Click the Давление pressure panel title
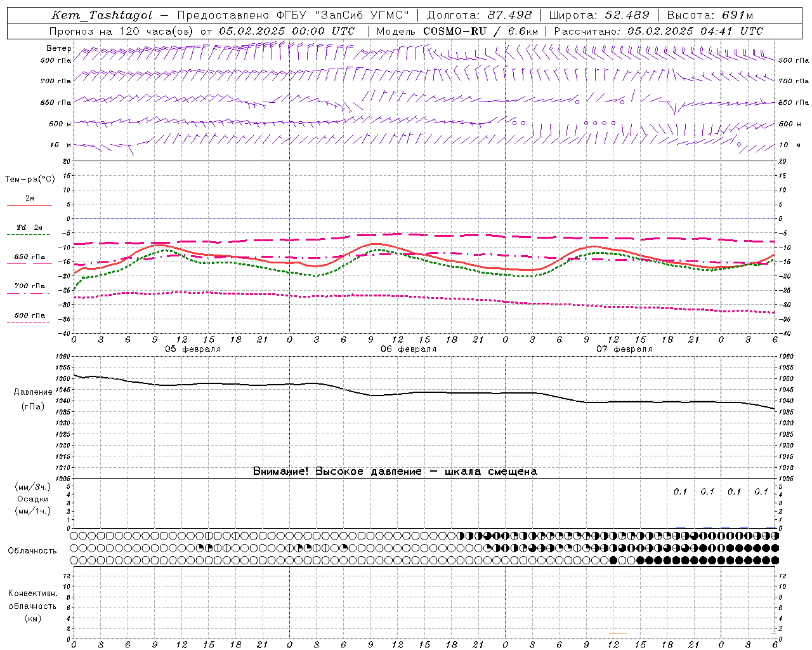This screenshot has width=812, height=650. coord(33,392)
